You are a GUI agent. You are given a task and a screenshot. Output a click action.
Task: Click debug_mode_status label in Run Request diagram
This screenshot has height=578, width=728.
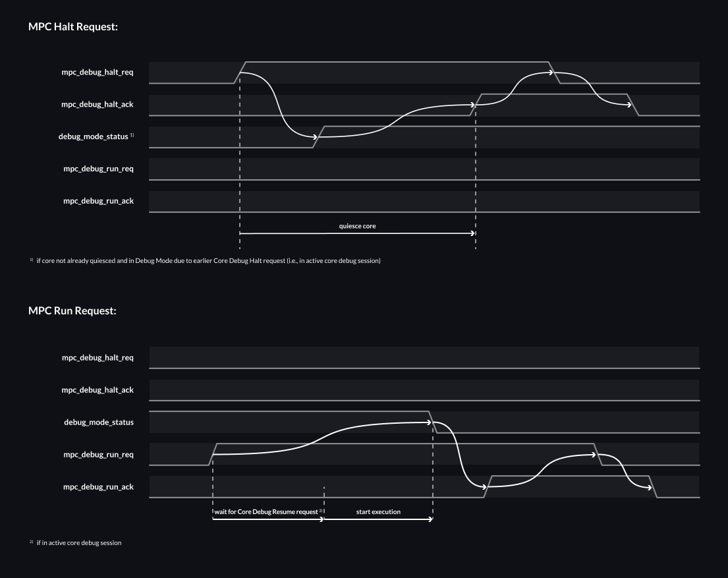coord(99,422)
